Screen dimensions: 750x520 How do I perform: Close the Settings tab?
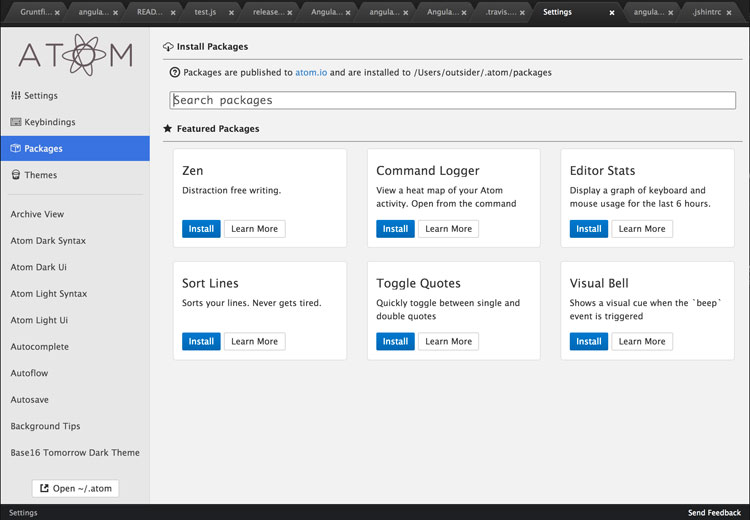coord(612,13)
